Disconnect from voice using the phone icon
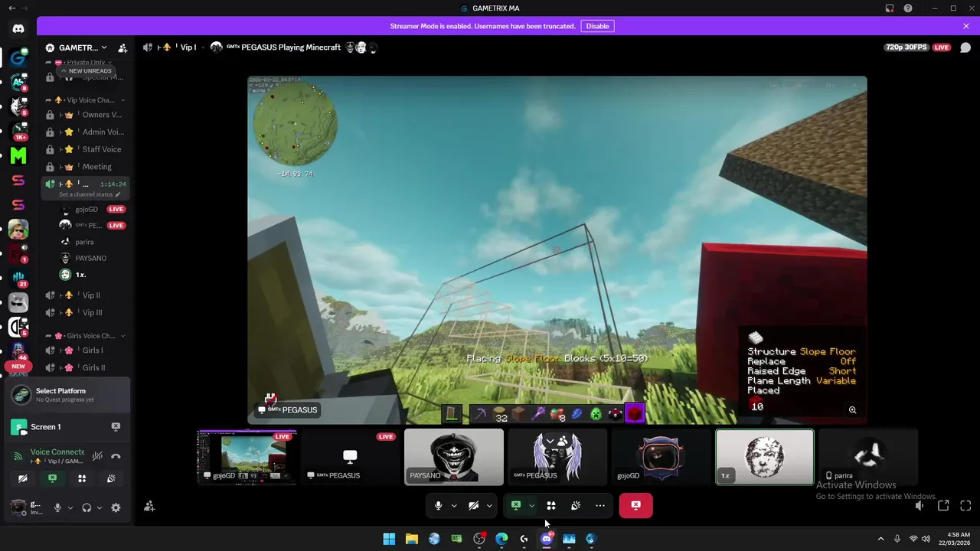The width and height of the screenshot is (980, 551). (x=116, y=456)
